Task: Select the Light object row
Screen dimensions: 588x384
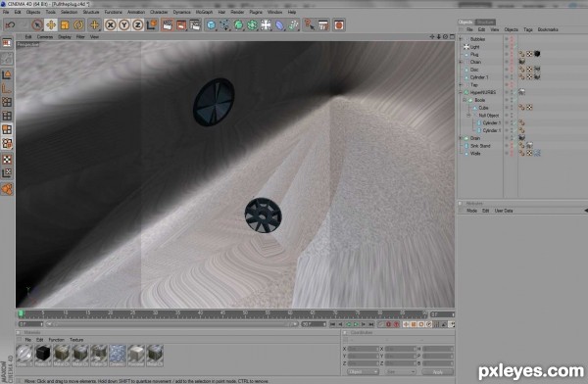Action: pyautogui.click(x=474, y=47)
